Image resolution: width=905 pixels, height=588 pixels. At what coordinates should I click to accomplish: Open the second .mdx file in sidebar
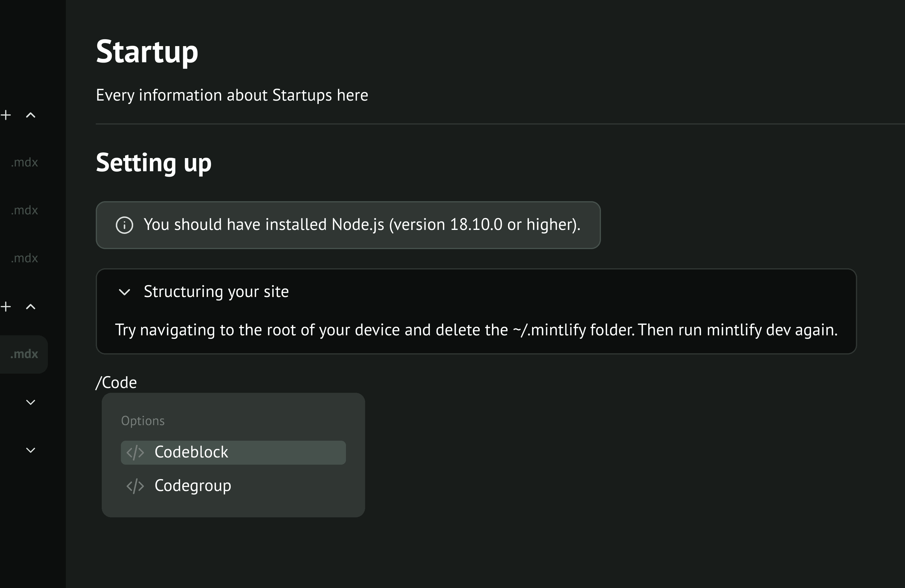pyautogui.click(x=24, y=210)
